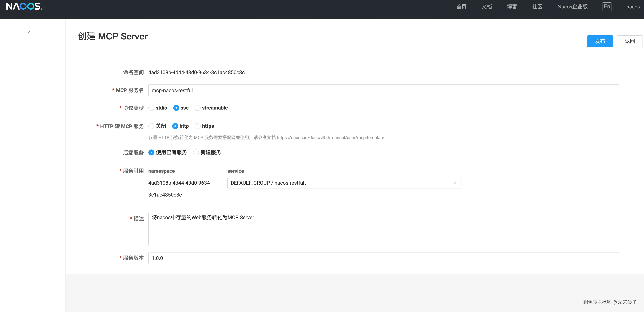
Task: Click the NACOS logo
Action: point(24,7)
